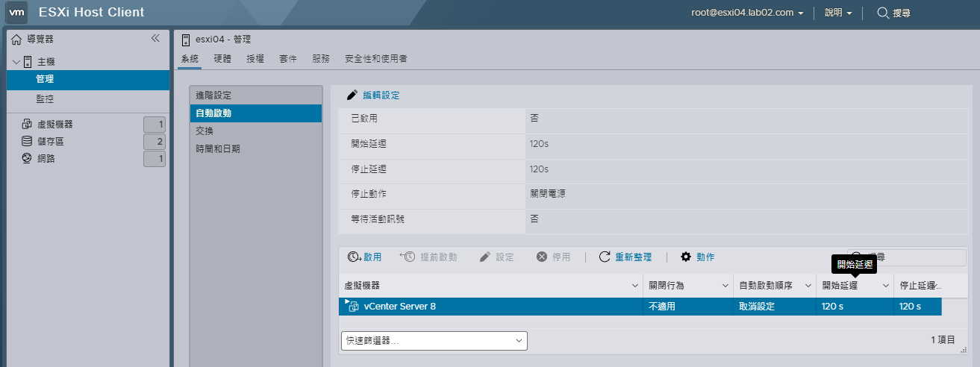Click the 重新整理 refresh icon

pos(605,257)
